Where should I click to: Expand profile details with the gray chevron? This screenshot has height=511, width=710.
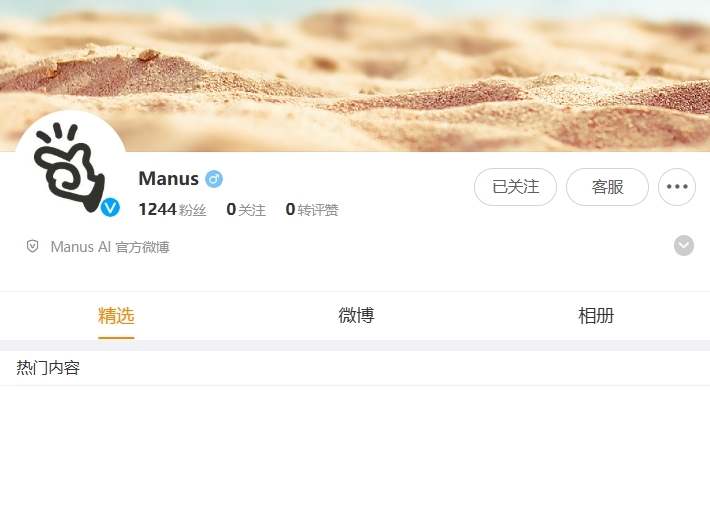(x=684, y=246)
